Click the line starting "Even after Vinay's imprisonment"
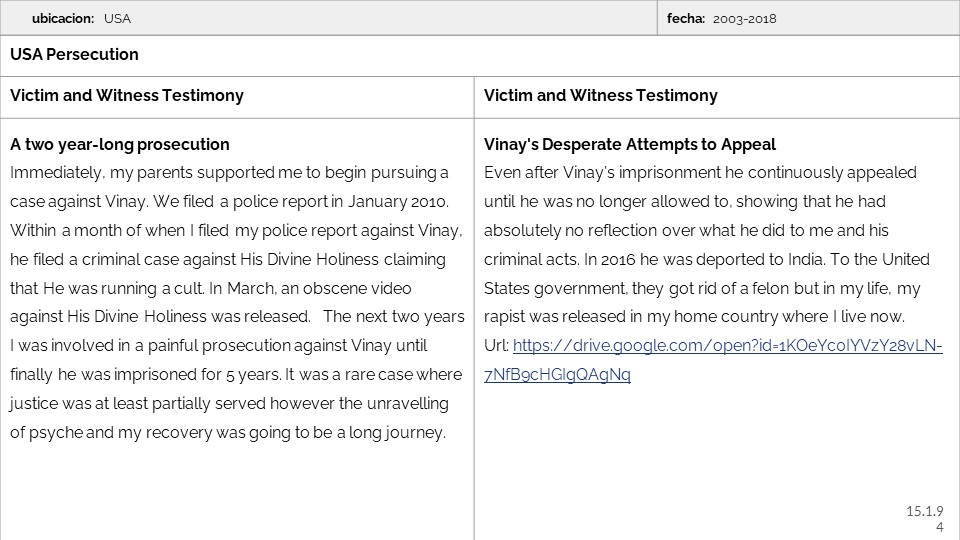Image resolution: width=960 pixels, height=540 pixels. click(x=700, y=173)
